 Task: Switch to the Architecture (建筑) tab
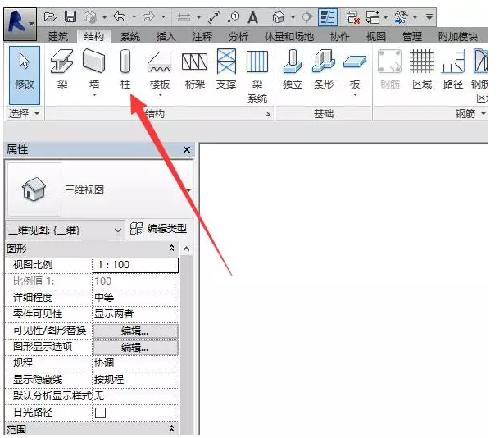[58, 37]
